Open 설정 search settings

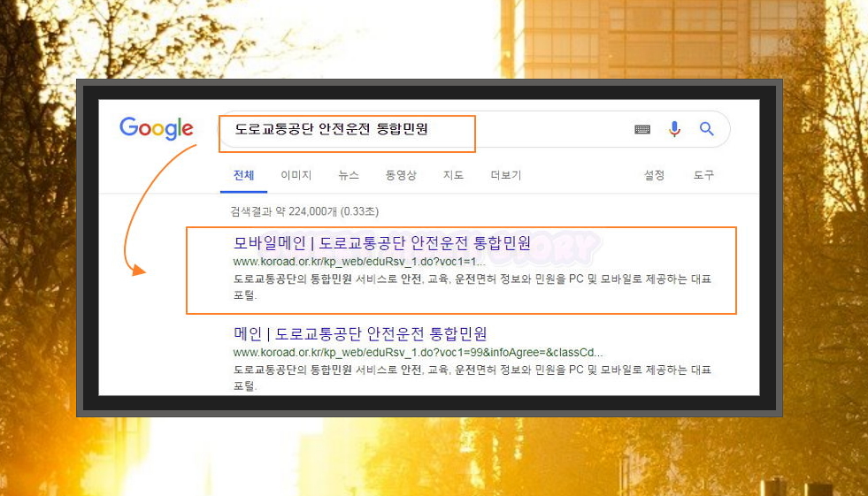(x=654, y=175)
